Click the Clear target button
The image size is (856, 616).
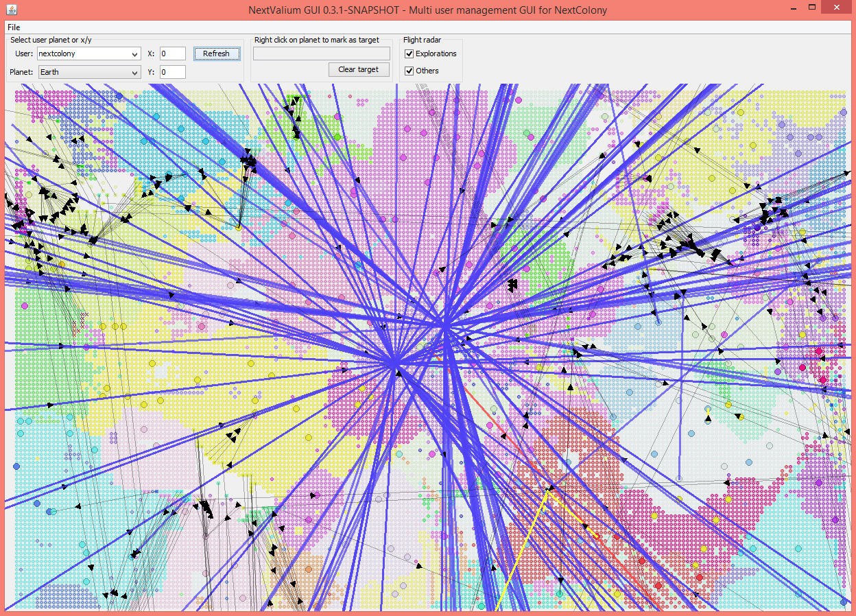(359, 69)
